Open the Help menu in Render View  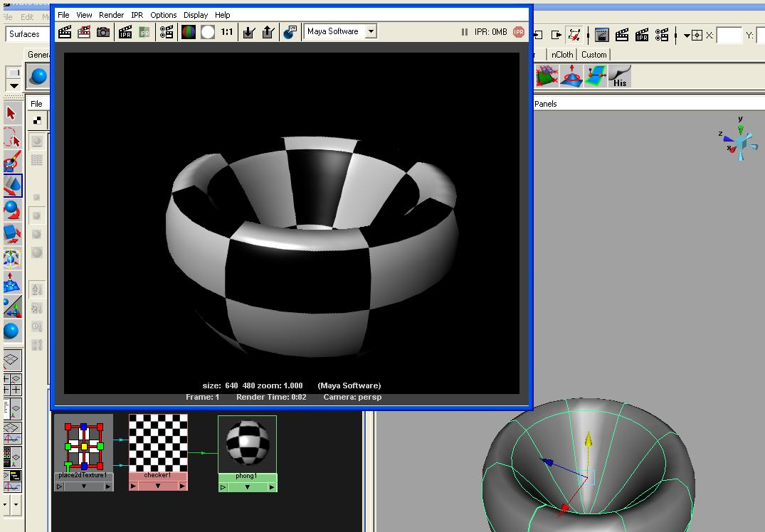click(223, 15)
